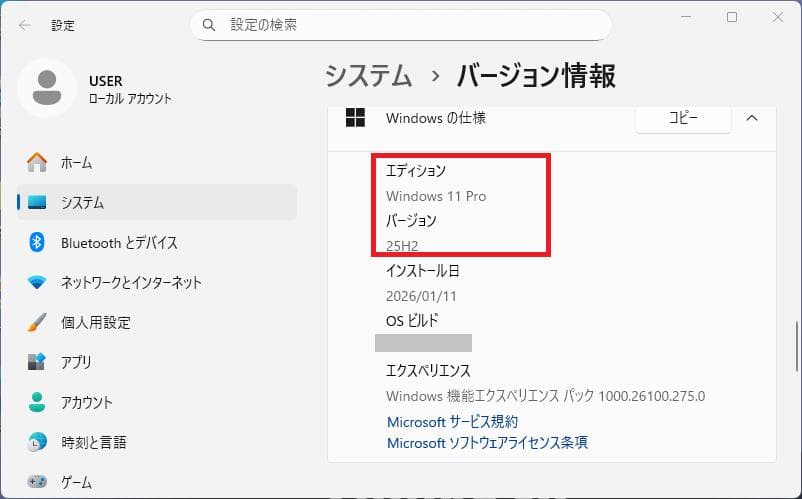Click the Bluetooth icon
The image size is (802, 499).
coord(37,242)
